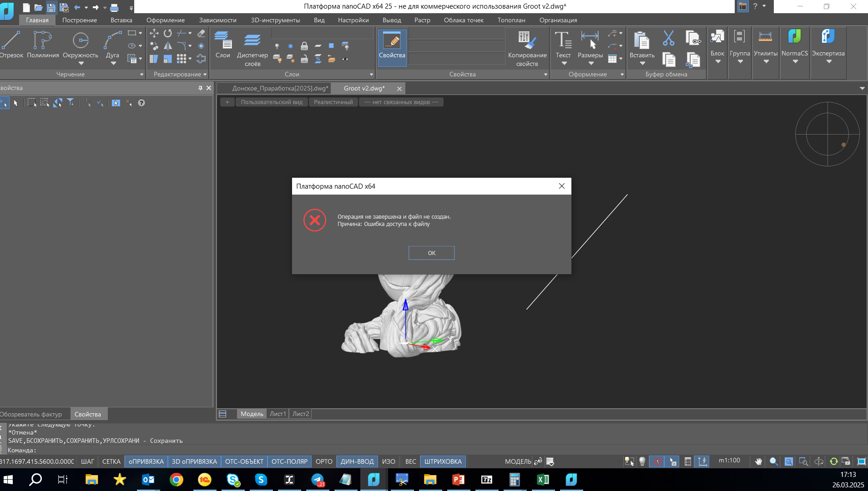Click the Cut scissors icon

click(x=668, y=38)
